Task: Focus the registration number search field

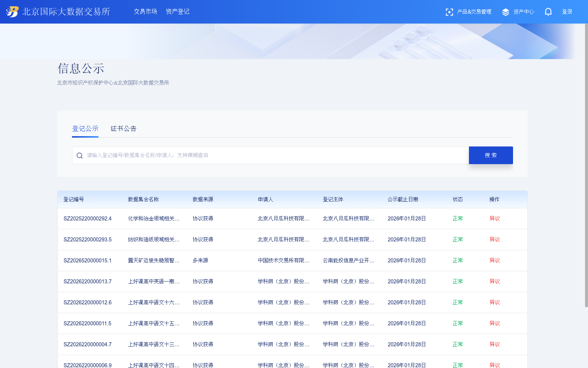Action: (x=270, y=155)
